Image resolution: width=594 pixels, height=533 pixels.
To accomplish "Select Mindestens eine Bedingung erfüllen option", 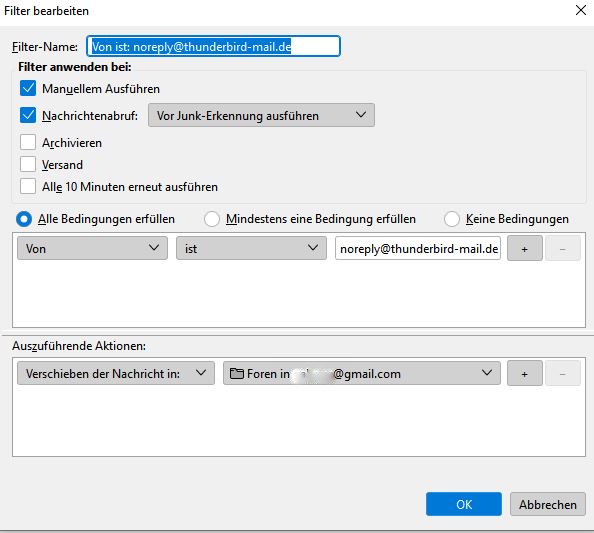I will (x=212, y=219).
